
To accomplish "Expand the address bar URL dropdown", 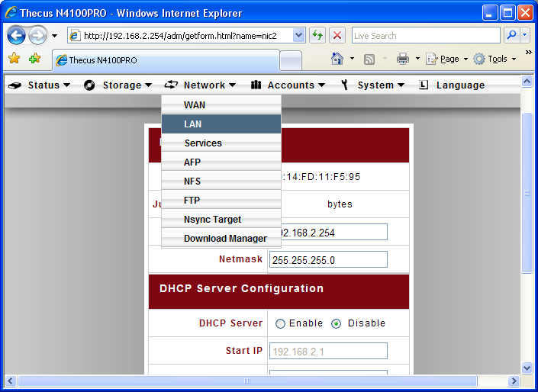I will (x=298, y=35).
